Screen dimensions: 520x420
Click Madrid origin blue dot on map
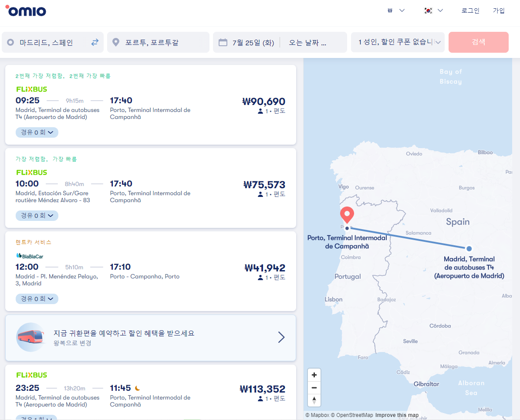469,248
